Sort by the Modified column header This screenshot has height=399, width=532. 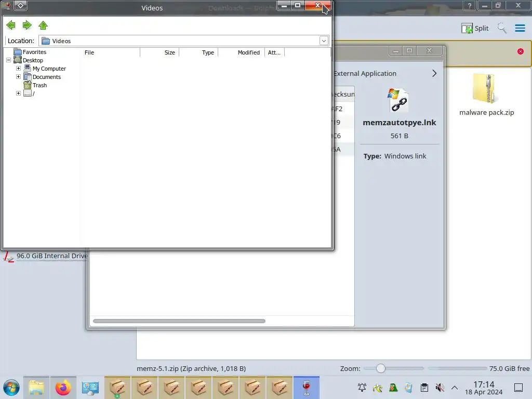(x=241, y=52)
